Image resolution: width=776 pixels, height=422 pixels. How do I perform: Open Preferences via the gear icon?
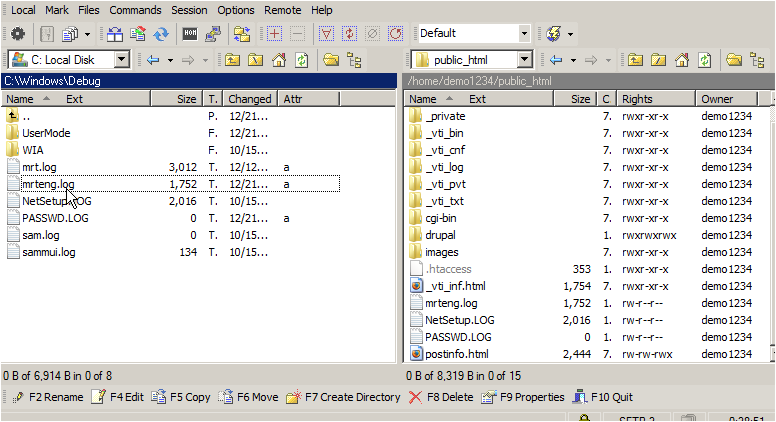(18, 34)
